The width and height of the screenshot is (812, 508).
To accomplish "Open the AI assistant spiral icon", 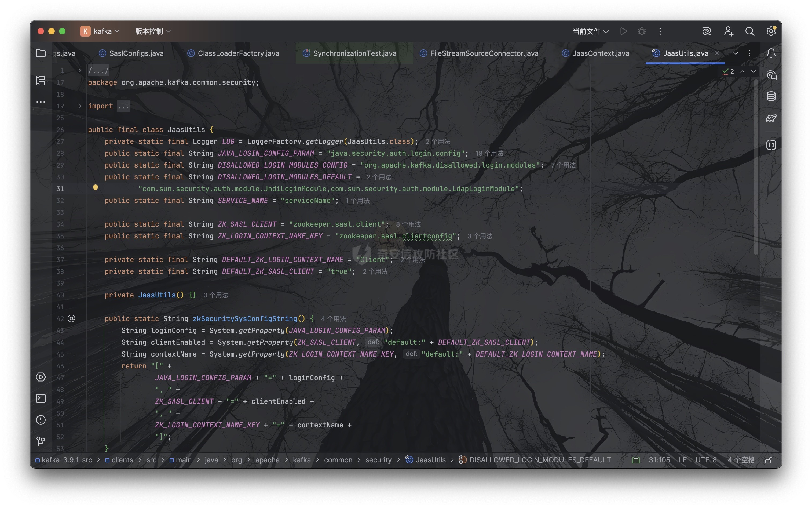I will pos(707,31).
